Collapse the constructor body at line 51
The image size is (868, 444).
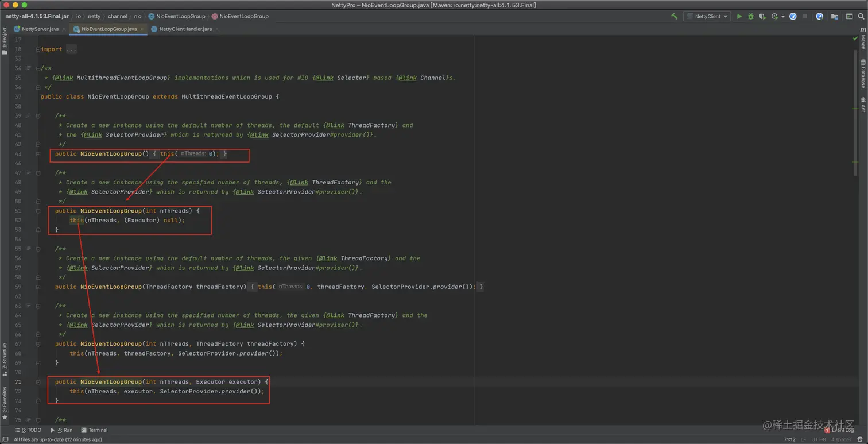click(x=38, y=211)
